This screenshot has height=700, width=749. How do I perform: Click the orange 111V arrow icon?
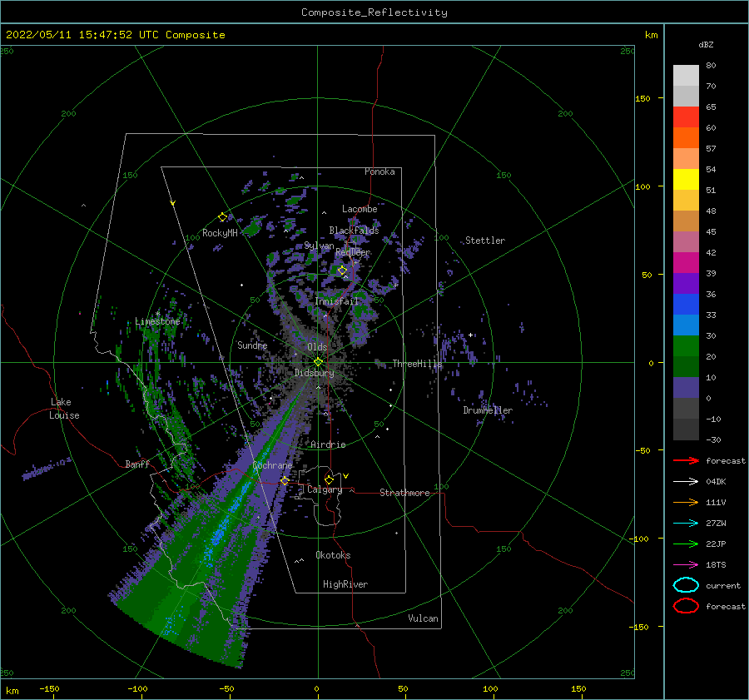(x=686, y=502)
